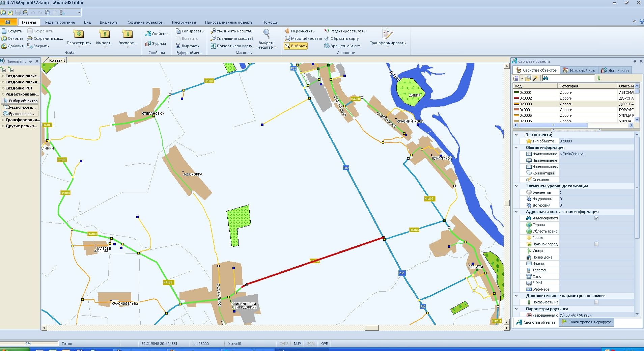Viewport: 644px width, 351px height.
Task: Click the Импорт ribbon icon
Action: 104,34
